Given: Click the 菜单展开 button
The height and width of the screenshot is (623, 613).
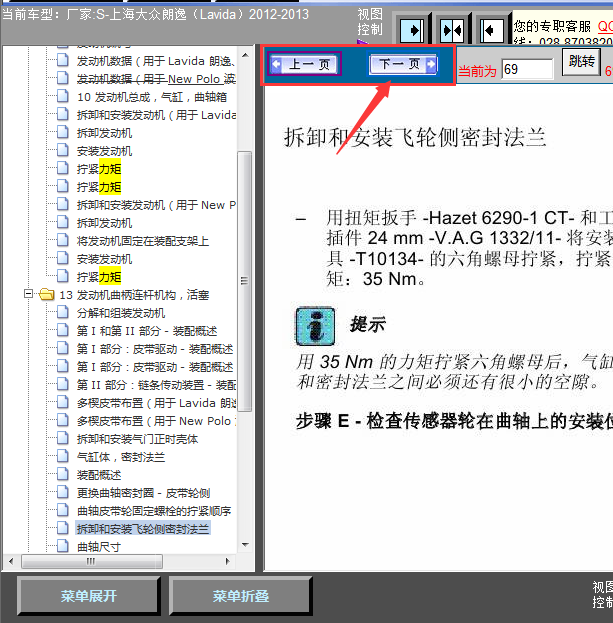Looking at the screenshot, I should (89, 596).
